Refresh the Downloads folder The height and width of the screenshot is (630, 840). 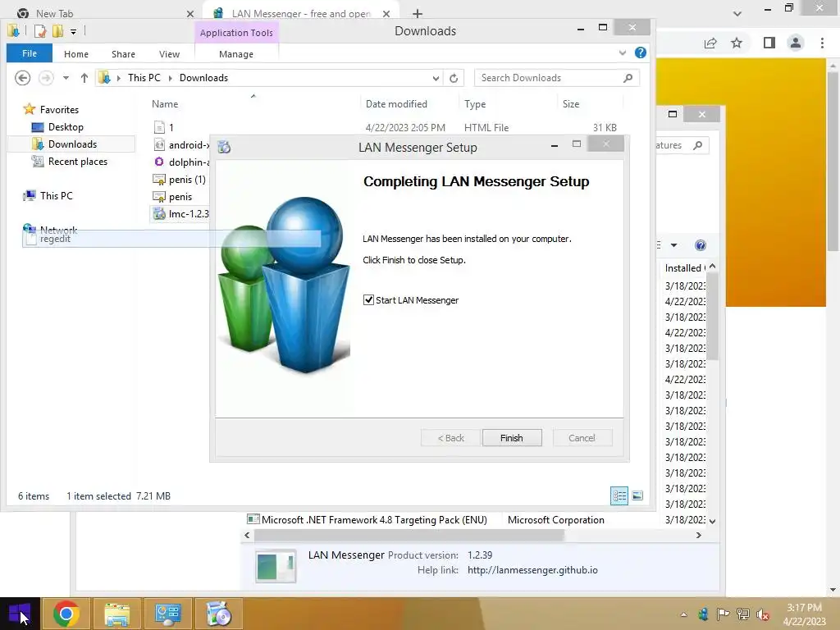454,78
